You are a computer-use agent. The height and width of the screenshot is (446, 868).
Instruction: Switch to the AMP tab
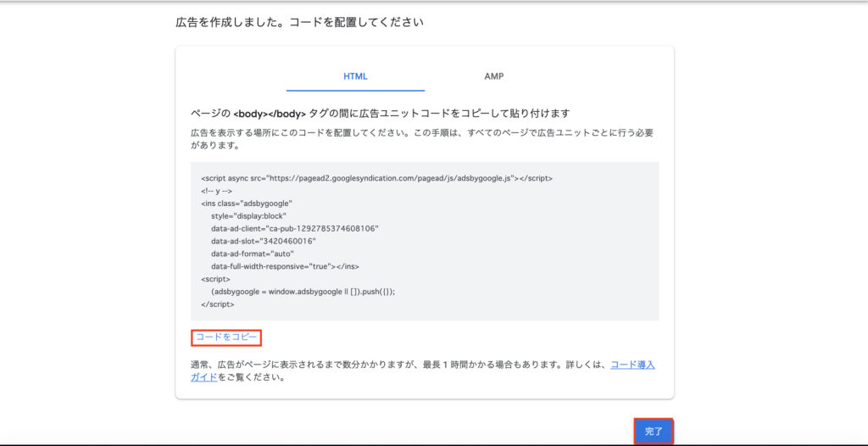coord(494,76)
